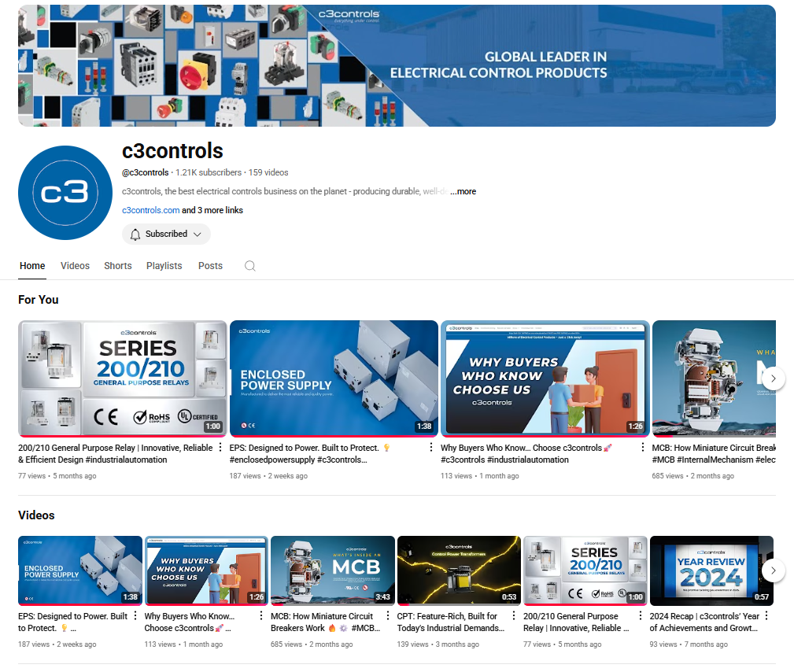The width and height of the screenshot is (794, 672).
Task: Click the notification bell in the Subscribed button
Action: [x=135, y=234]
